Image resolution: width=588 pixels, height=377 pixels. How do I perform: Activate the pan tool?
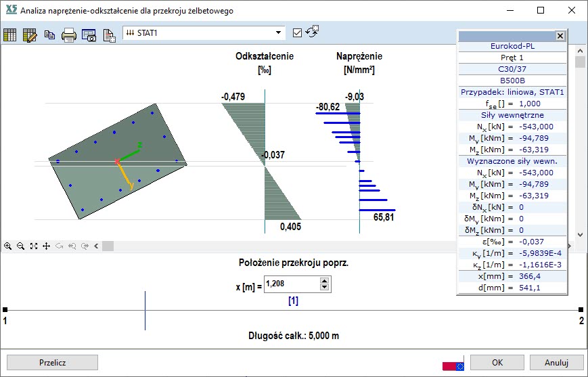pos(47,246)
